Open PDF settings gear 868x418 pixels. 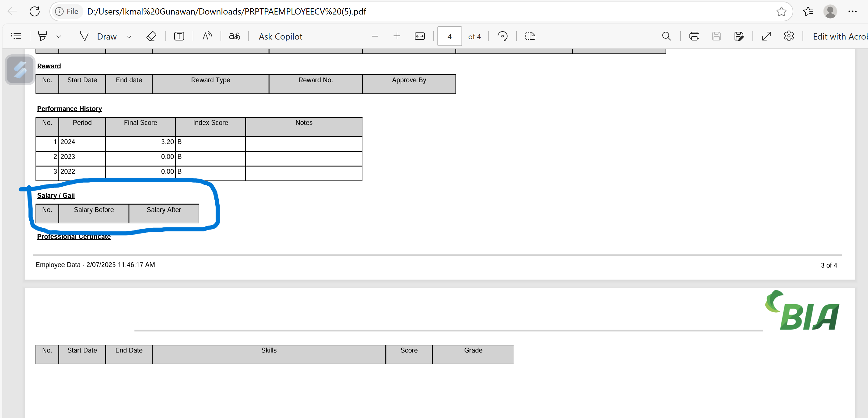pos(789,36)
